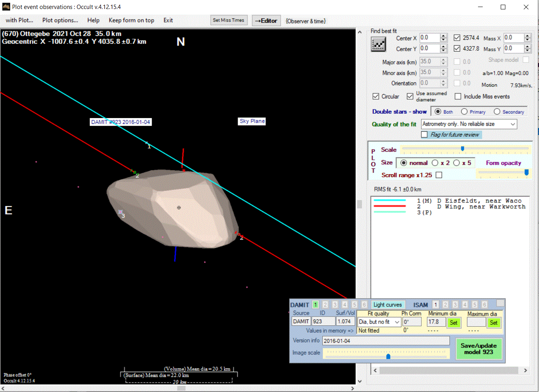Select ISAM model number 1 button
539x392 pixels.
(x=435, y=304)
